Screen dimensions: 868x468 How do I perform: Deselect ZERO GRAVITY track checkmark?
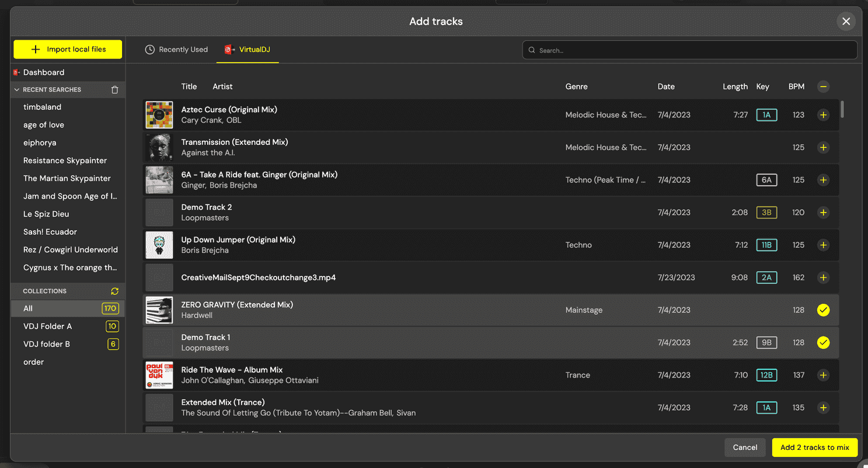(823, 310)
